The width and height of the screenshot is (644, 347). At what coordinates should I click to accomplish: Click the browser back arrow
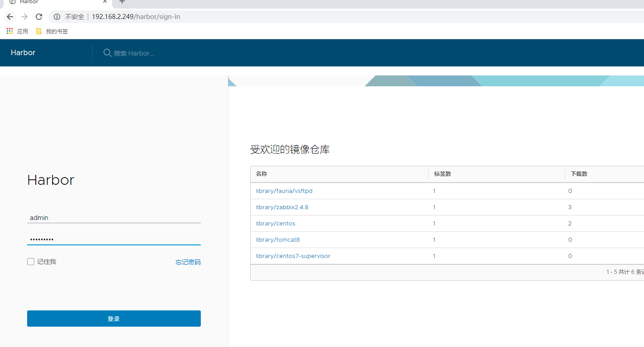[x=10, y=17]
